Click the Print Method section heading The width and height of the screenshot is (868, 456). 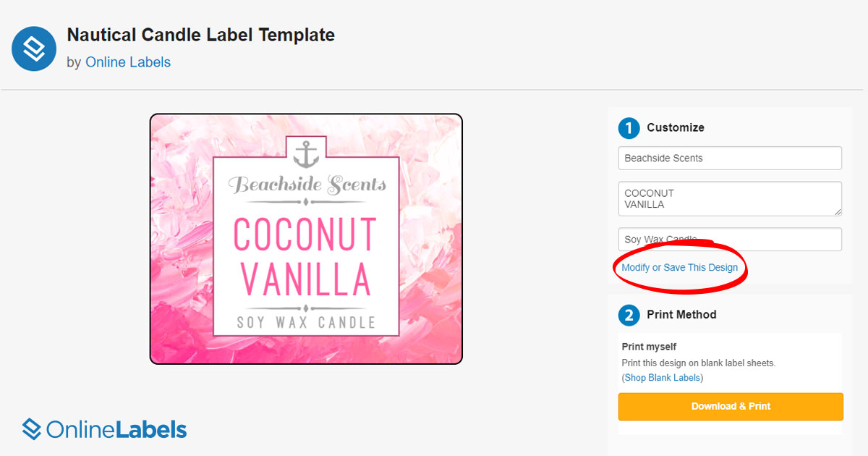pyautogui.click(x=681, y=315)
